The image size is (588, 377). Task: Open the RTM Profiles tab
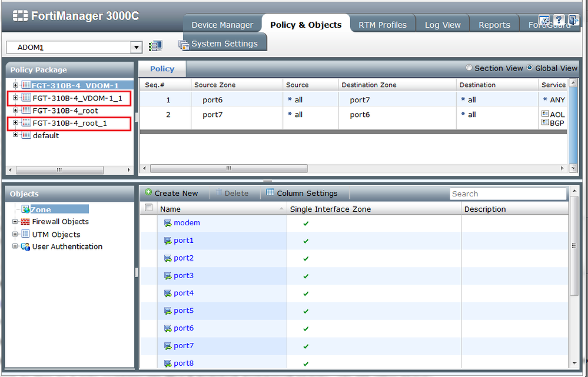[x=383, y=25]
